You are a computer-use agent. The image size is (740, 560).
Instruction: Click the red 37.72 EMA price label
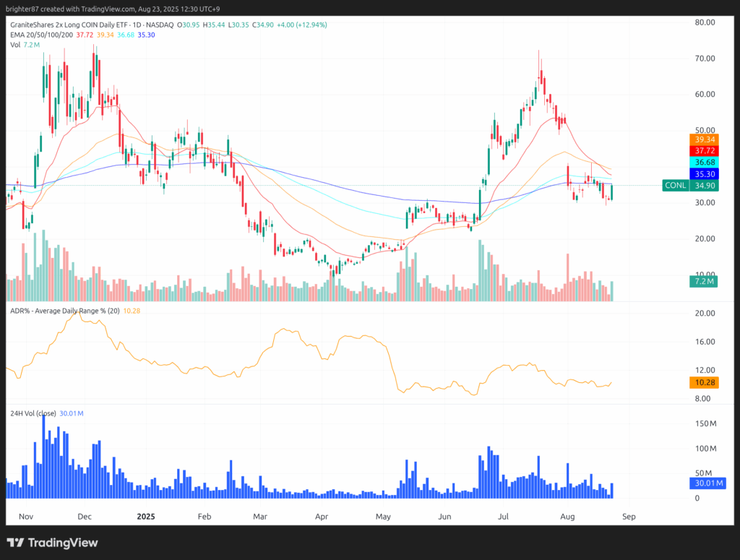[x=704, y=151]
